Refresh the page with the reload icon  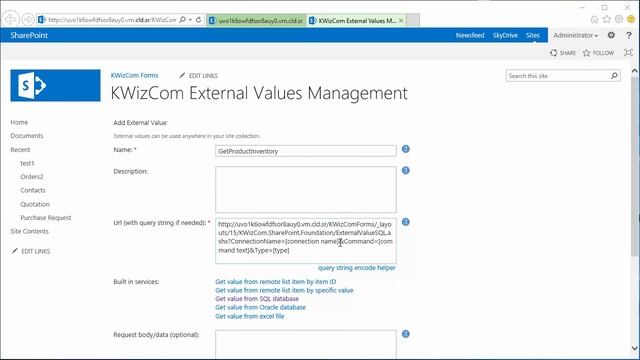[x=198, y=20]
